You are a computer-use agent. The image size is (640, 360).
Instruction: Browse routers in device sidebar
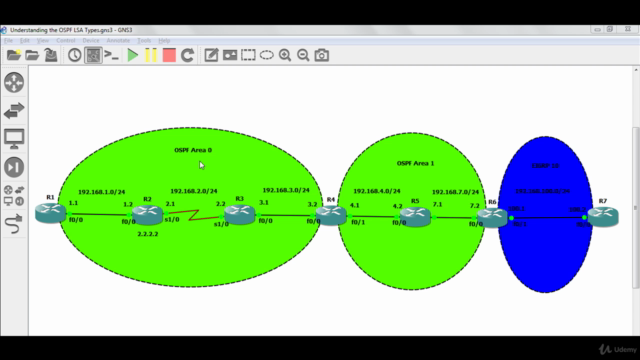click(x=14, y=82)
